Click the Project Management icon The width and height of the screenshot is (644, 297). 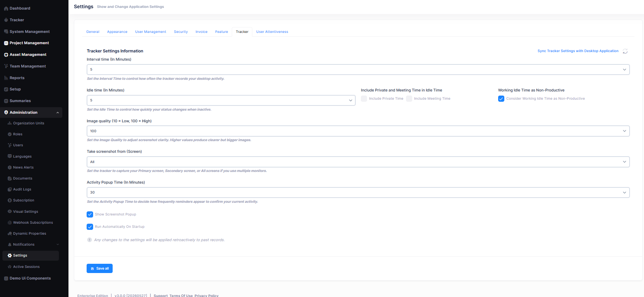click(x=6, y=43)
